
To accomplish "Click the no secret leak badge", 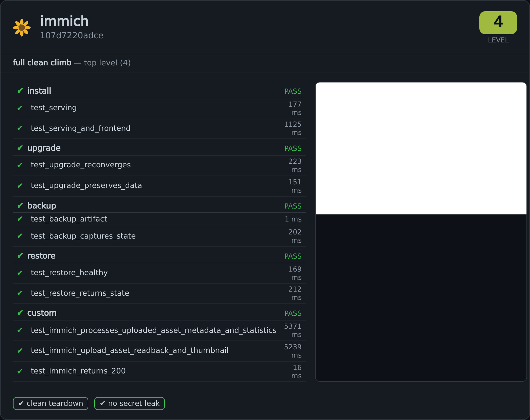I will coord(130,404).
